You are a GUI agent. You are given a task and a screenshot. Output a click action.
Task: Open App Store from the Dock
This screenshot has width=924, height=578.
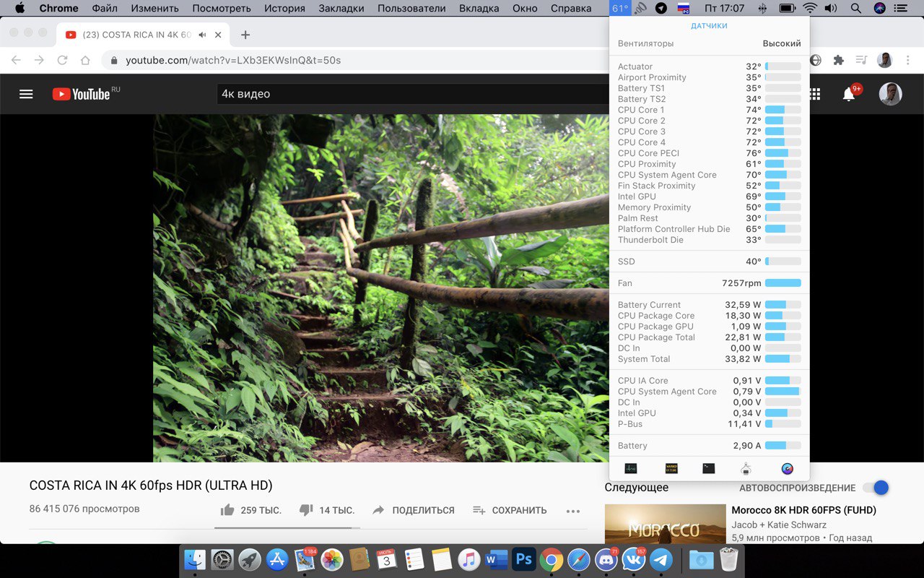pos(277,559)
